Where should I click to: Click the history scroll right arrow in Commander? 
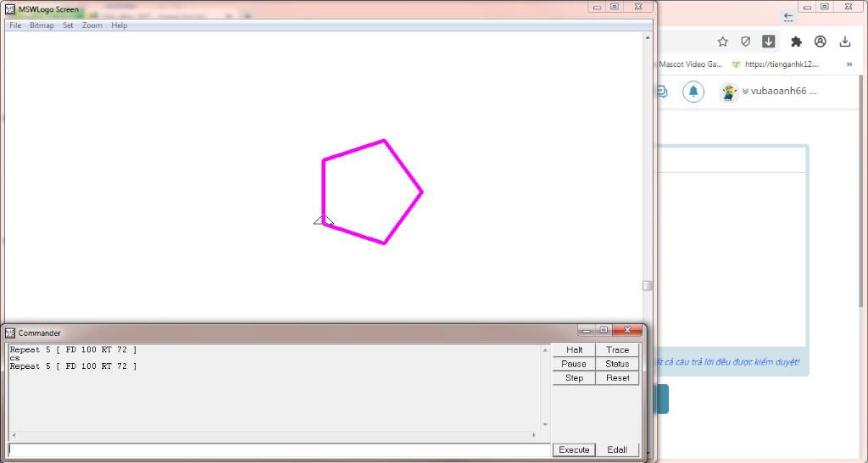534,435
